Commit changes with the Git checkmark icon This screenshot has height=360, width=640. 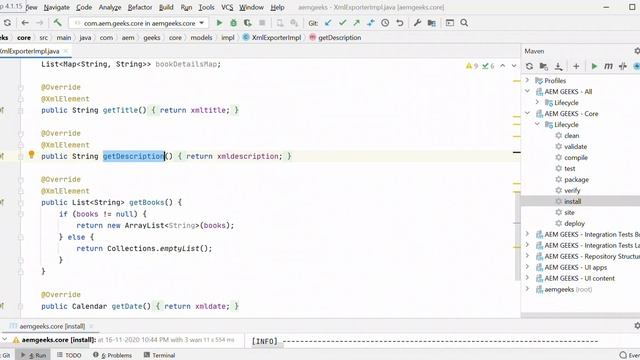click(342, 23)
